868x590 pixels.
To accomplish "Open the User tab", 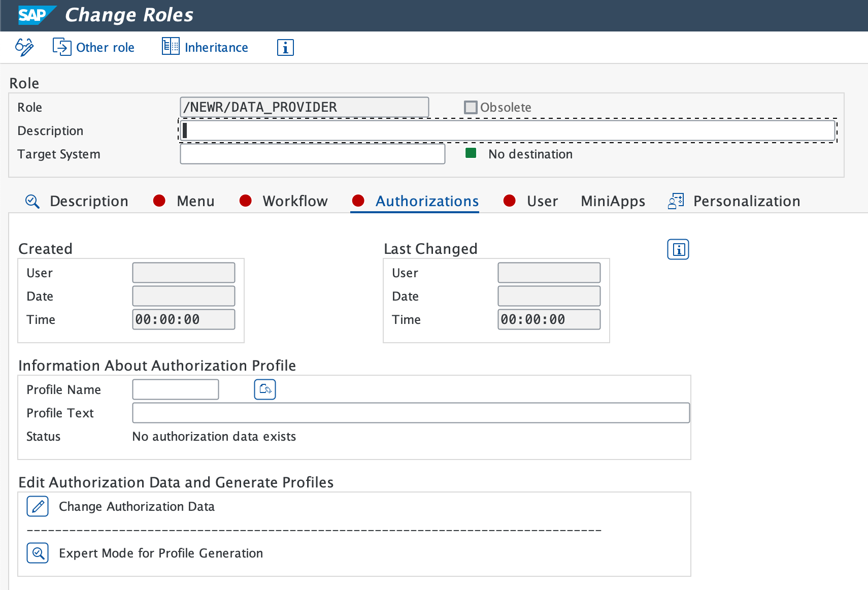I will pyautogui.click(x=542, y=201).
